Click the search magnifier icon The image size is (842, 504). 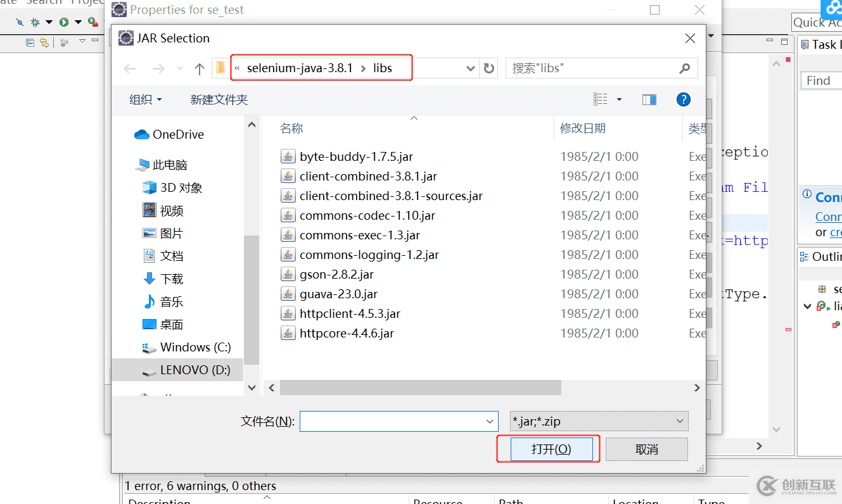point(684,68)
